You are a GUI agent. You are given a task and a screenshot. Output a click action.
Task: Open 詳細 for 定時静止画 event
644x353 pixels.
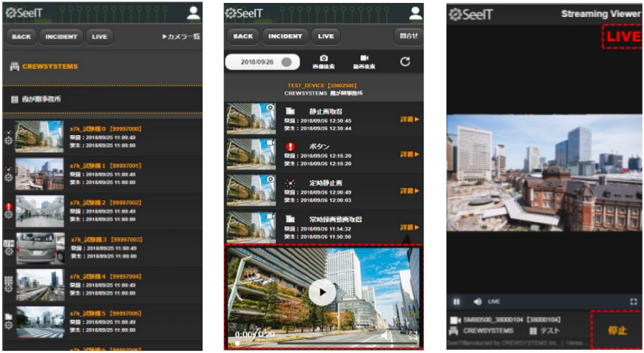pos(409,191)
